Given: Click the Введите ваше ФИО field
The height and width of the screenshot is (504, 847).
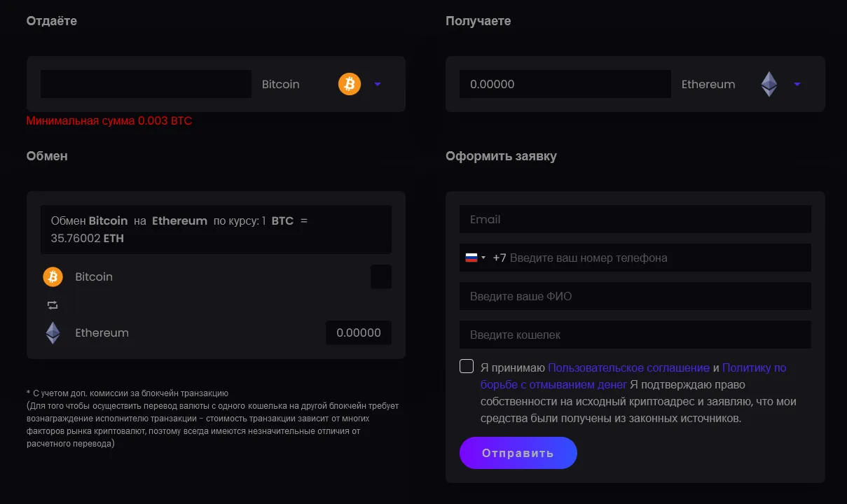Looking at the screenshot, I should 635,296.
